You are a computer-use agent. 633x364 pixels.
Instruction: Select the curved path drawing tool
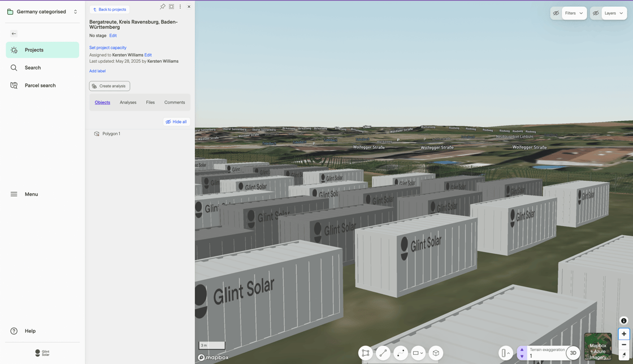pyautogui.click(x=401, y=353)
